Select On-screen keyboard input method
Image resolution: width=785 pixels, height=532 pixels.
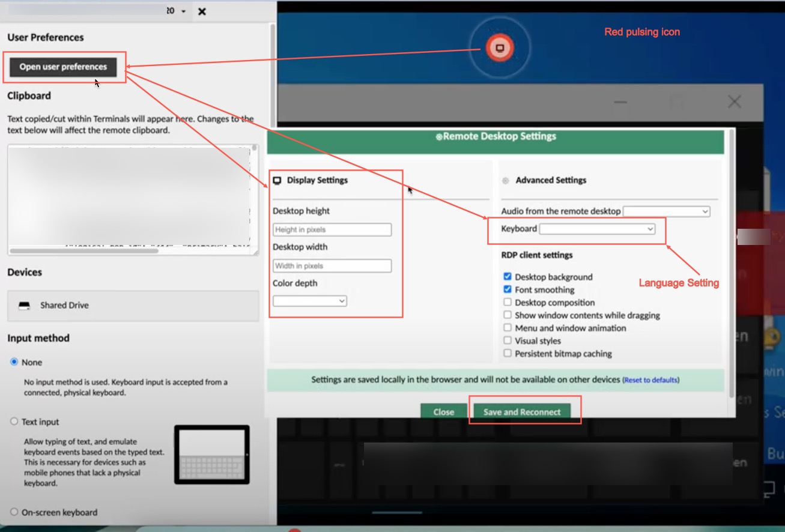tap(14, 512)
